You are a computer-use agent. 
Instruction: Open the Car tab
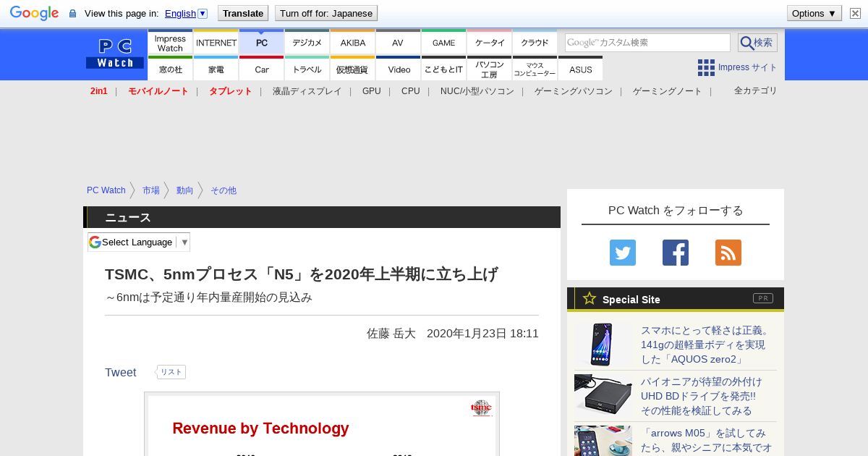262,68
